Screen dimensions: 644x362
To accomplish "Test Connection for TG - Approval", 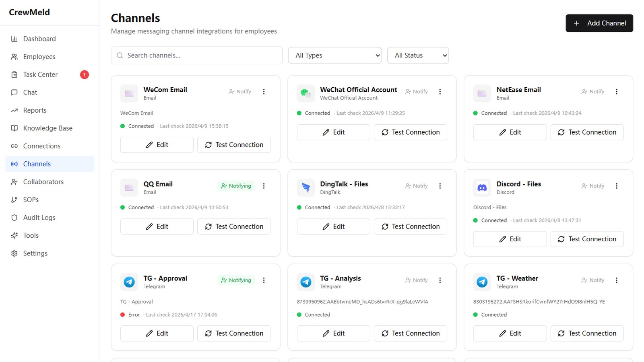I will tap(234, 333).
